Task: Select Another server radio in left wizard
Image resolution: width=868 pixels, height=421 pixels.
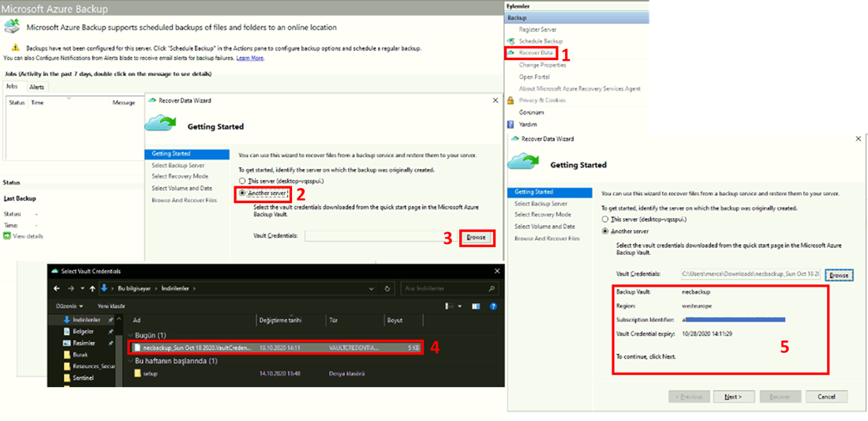Action: [241, 193]
